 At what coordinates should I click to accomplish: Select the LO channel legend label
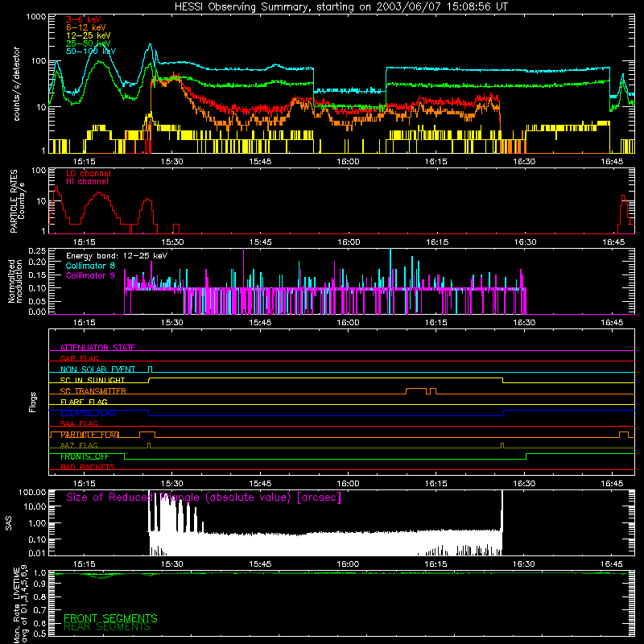(x=89, y=173)
